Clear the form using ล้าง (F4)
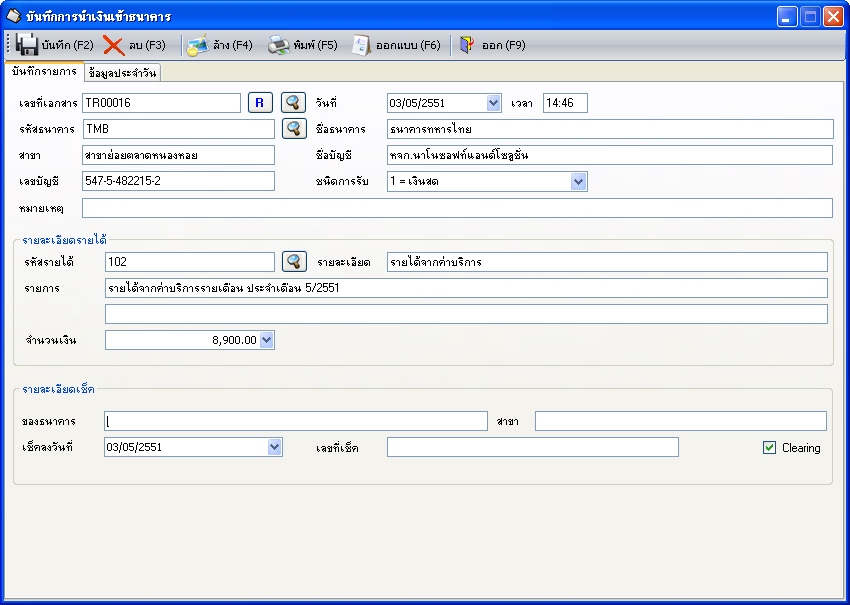Screen dimensions: 850x605 point(220,45)
